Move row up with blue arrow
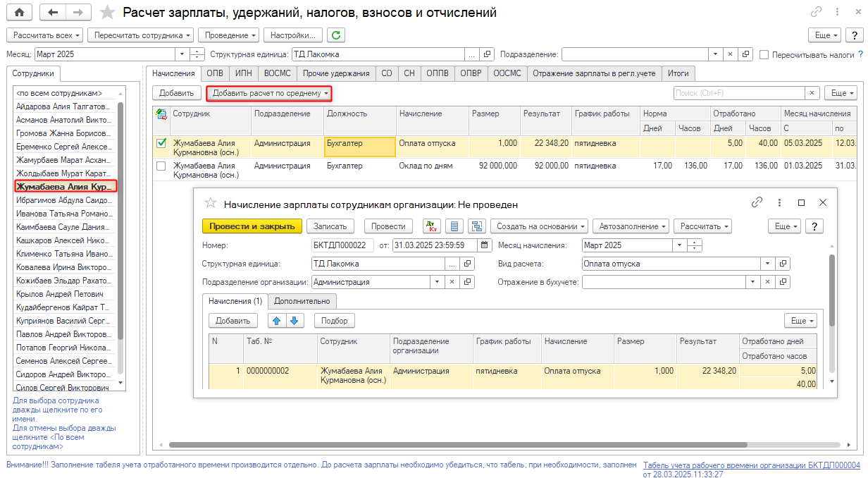The image size is (868, 478). point(277,321)
